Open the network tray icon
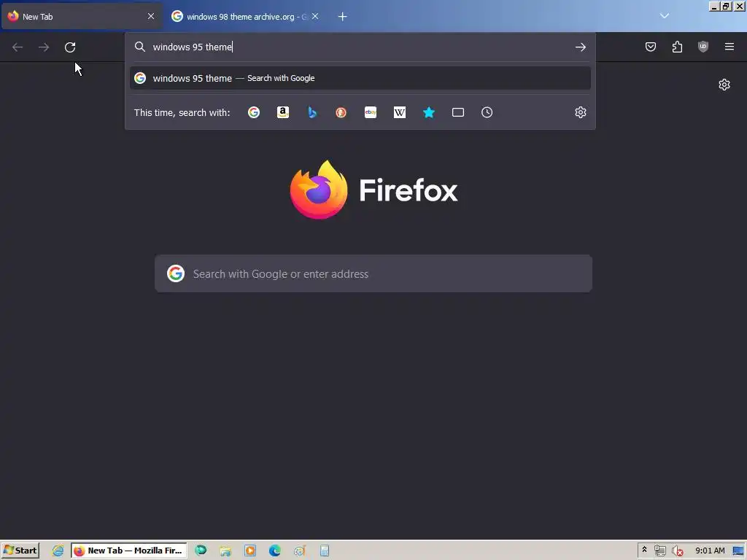 tap(659, 551)
